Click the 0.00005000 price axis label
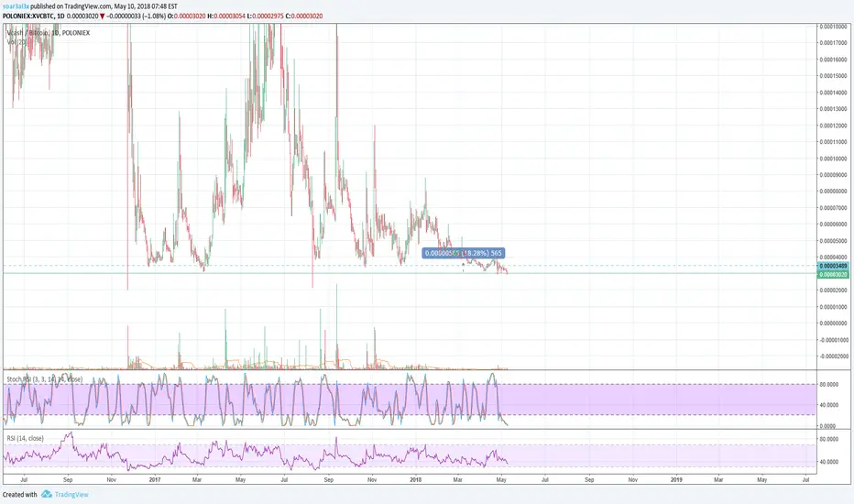 [x=834, y=241]
